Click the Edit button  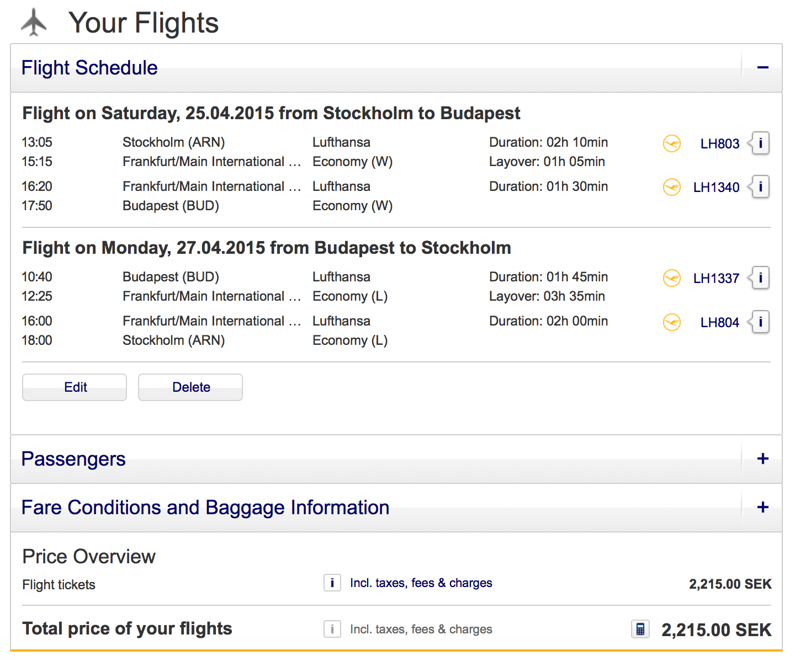click(x=75, y=387)
